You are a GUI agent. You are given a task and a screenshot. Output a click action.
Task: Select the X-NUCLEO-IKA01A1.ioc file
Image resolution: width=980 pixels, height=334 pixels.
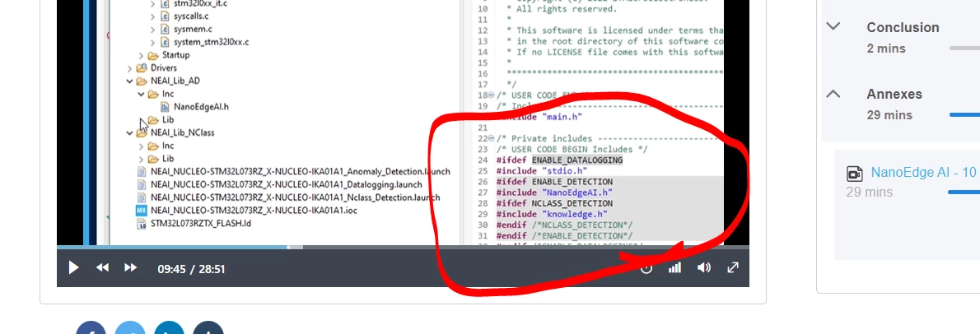pos(247,211)
